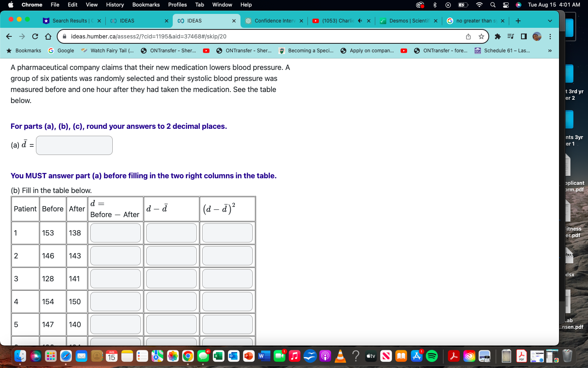Open VLC media player from the Dock

[x=340, y=356]
